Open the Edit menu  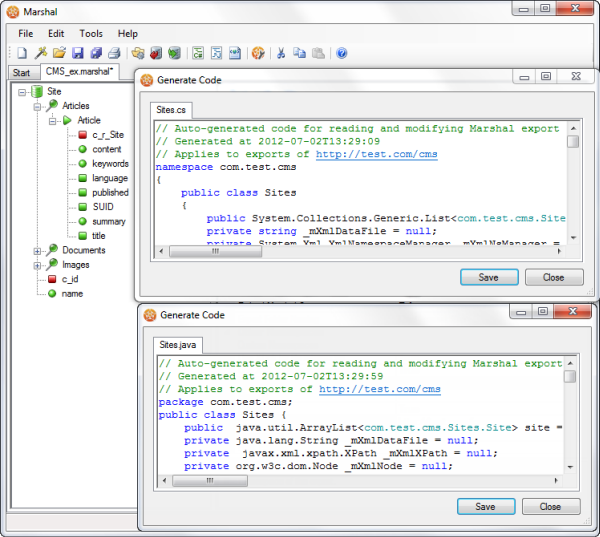click(56, 34)
